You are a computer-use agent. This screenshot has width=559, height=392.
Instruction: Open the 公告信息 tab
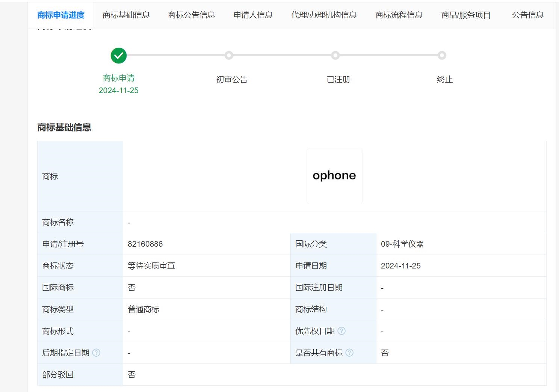(528, 15)
